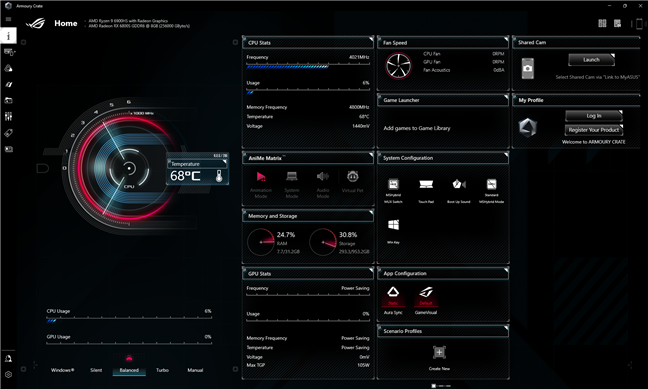
Task: Open the hamburger menu in the sidebar
Action: 8,19
